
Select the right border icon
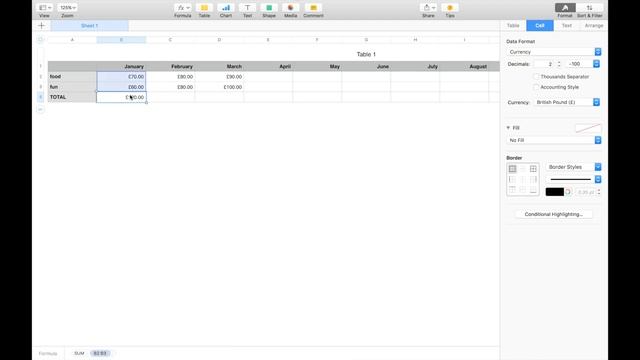tap(533, 179)
